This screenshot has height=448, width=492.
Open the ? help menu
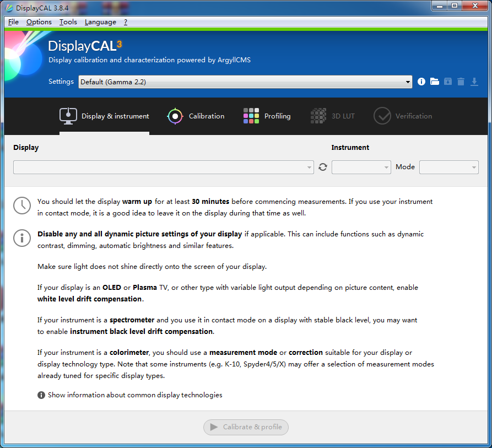coord(126,22)
